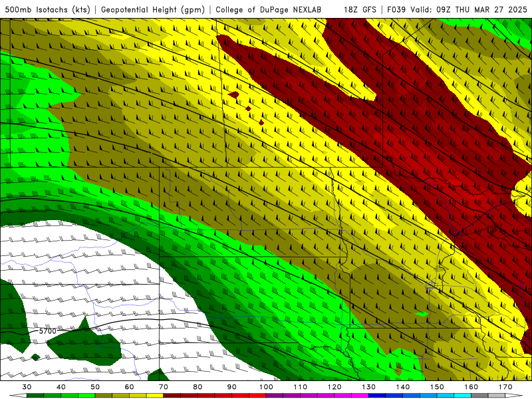
Task: Click the legend value '30'
Action: 27,387
